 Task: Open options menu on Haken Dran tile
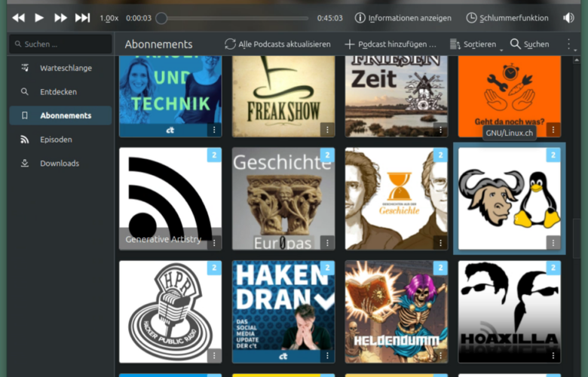point(327,356)
